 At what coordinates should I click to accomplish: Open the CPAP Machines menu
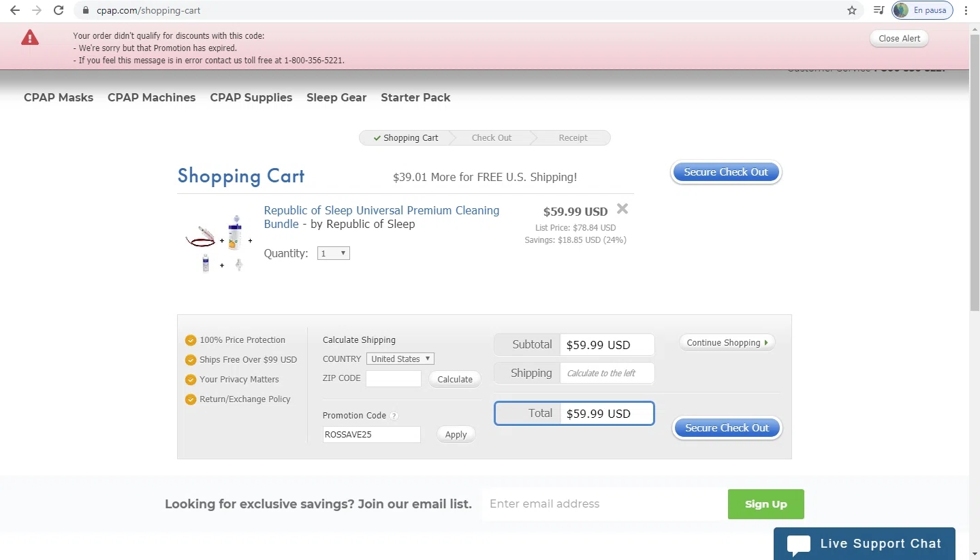pos(151,97)
